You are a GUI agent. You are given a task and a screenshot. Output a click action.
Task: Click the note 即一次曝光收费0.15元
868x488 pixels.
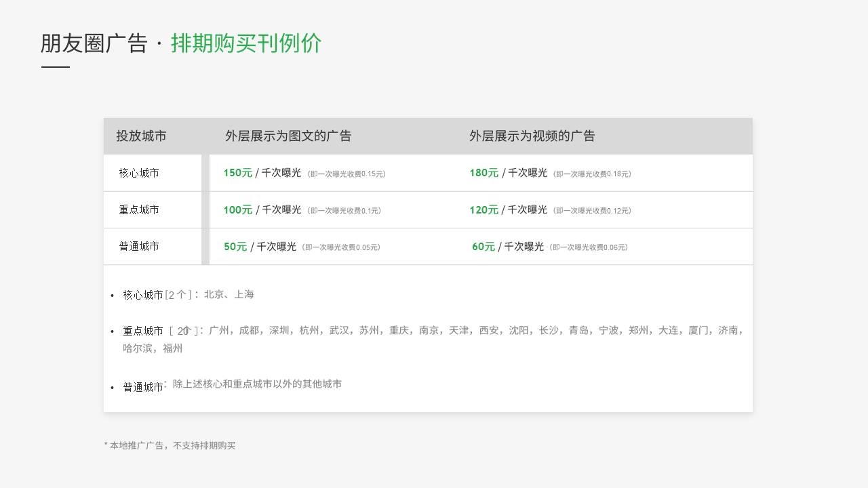click(x=347, y=174)
